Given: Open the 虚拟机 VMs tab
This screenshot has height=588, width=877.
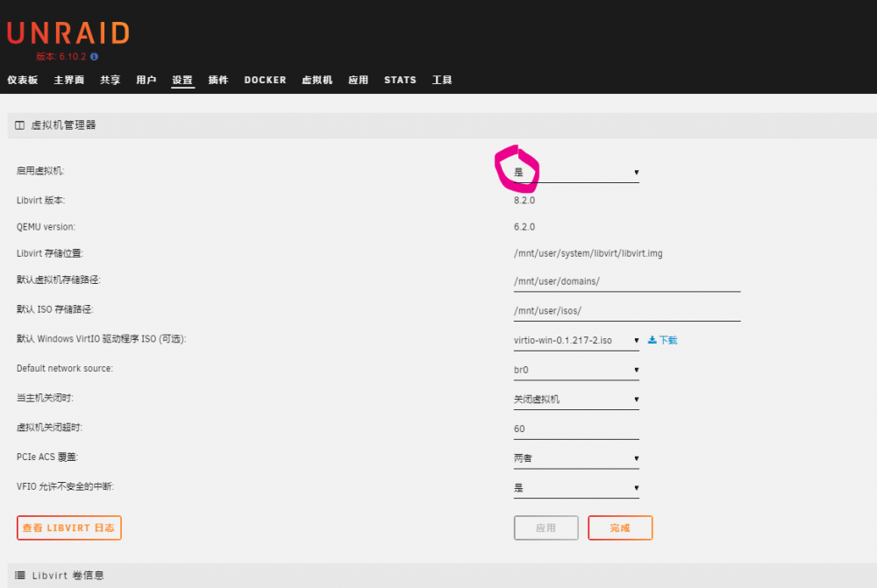Looking at the screenshot, I should [317, 80].
